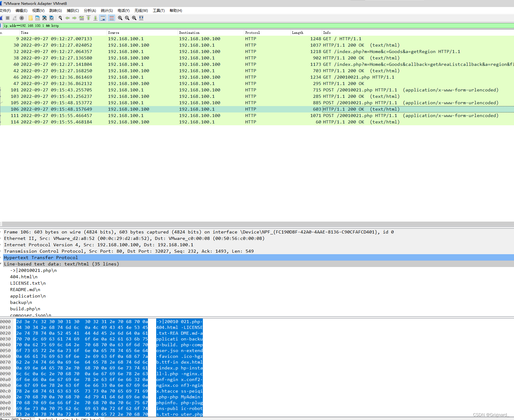Select packet 38 in the list
Image resolution: width=514 pixels, height=420 pixels.
[257, 58]
